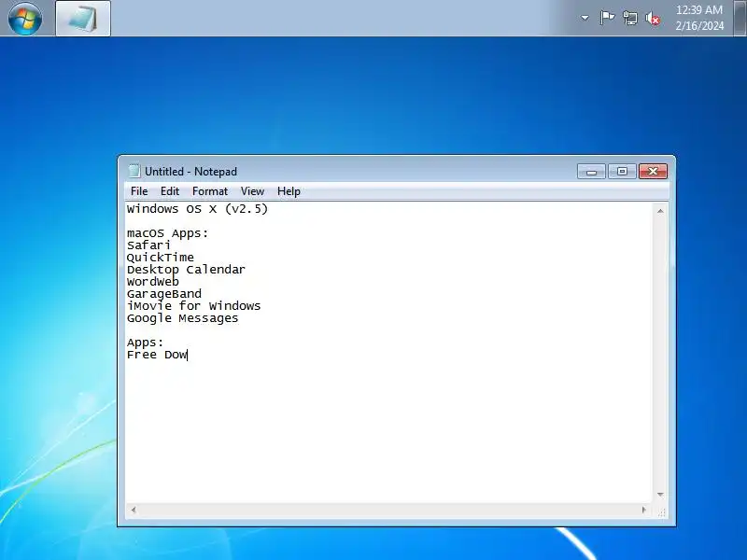This screenshot has height=560, width=747.
Task: Click the network tray icon
Action: tap(629, 18)
